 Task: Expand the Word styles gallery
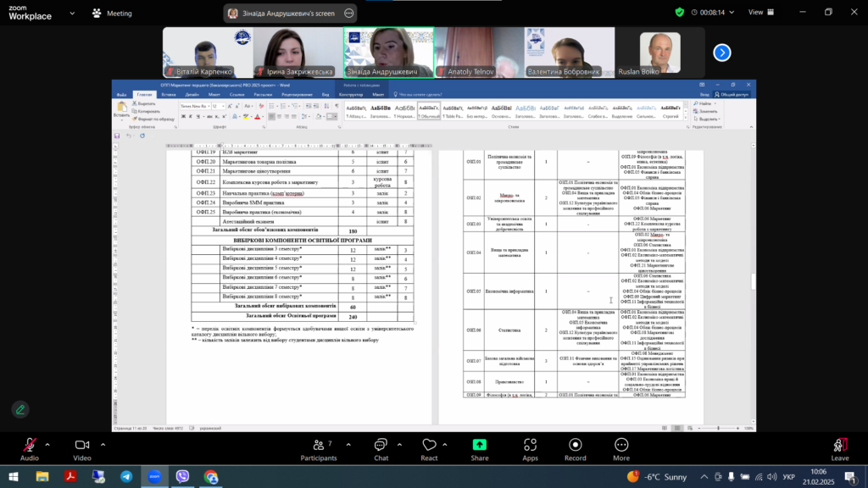point(687,117)
